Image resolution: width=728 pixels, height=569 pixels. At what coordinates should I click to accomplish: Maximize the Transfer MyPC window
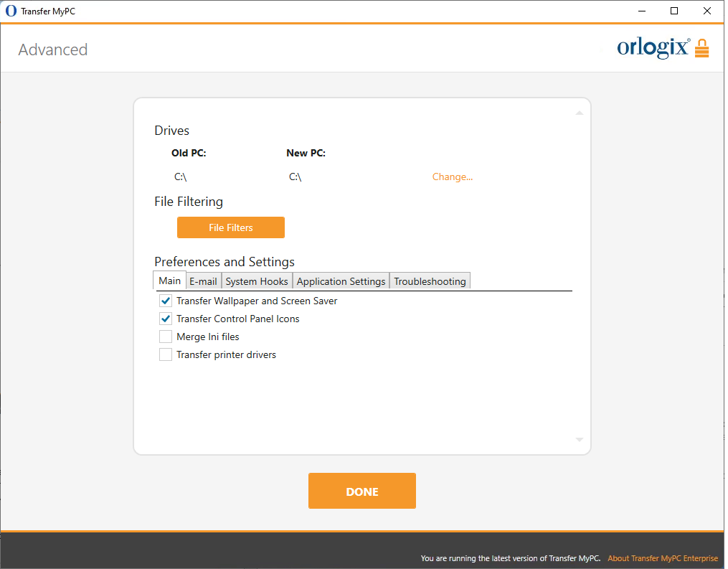pyautogui.click(x=674, y=11)
